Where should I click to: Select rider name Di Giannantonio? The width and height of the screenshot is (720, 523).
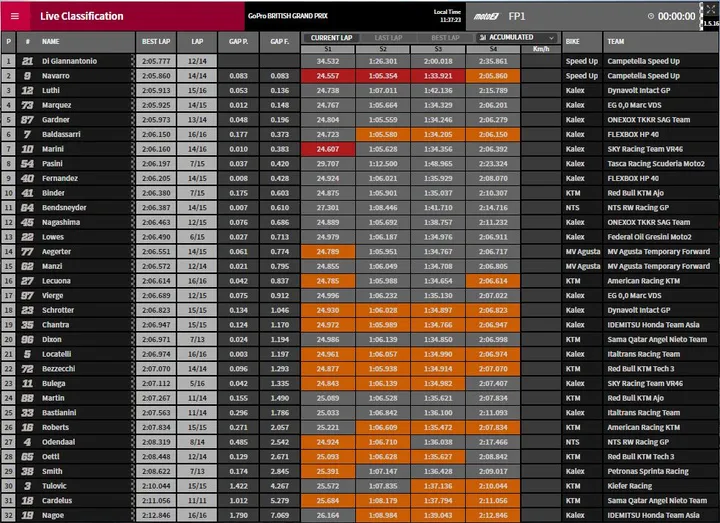pos(69,61)
